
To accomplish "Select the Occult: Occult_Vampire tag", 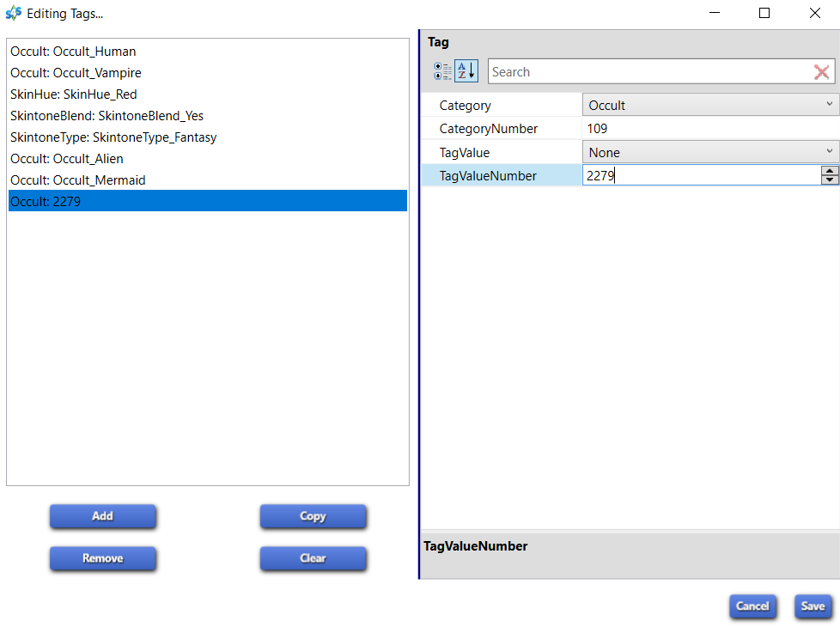I will 208,73.
